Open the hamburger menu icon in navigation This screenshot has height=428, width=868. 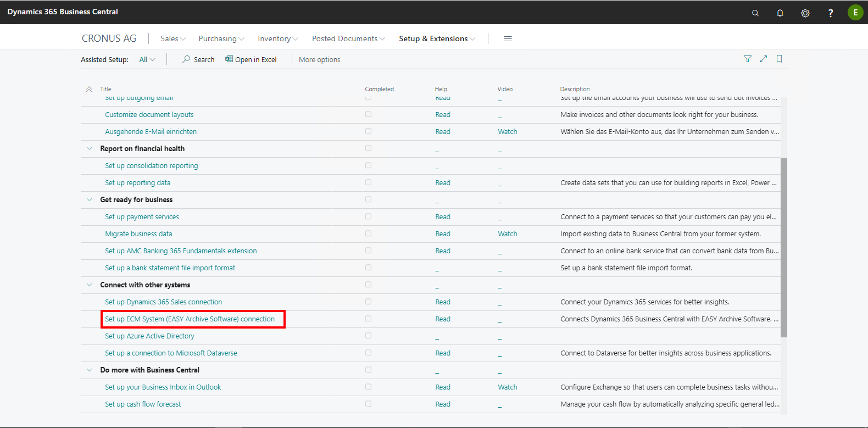pos(508,38)
